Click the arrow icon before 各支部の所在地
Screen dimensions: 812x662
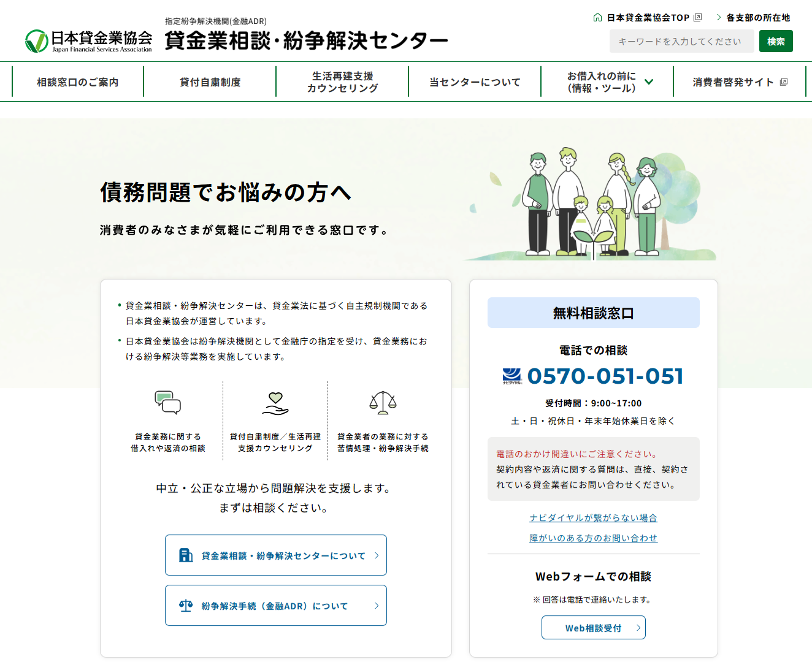[719, 18]
